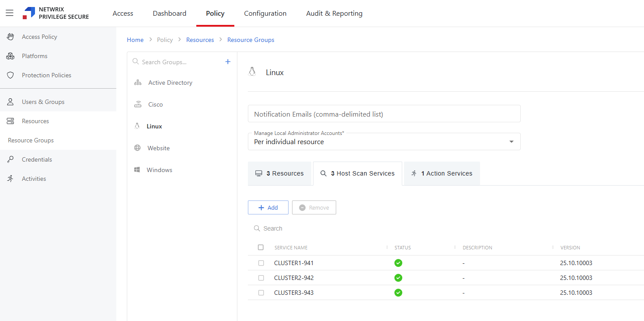Check the CLUSTER1-941 service checkbox
The image size is (644, 321).
(x=261, y=263)
